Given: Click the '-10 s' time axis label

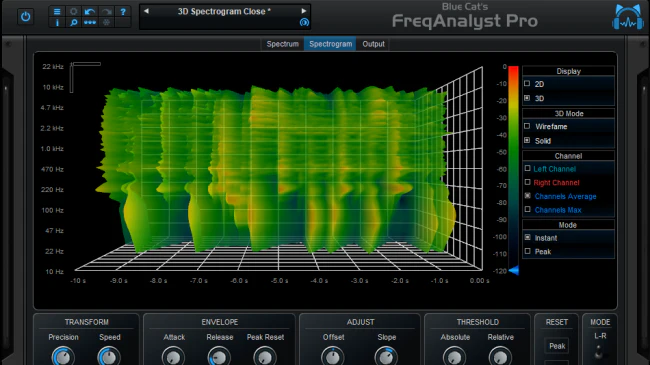Looking at the screenshot, I should [x=78, y=281].
